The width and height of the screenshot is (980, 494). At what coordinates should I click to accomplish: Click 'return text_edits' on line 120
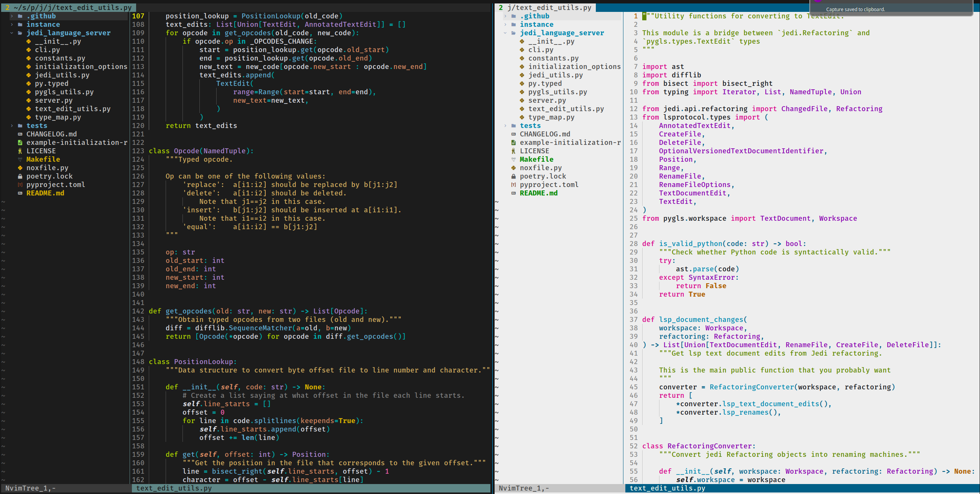click(x=201, y=126)
